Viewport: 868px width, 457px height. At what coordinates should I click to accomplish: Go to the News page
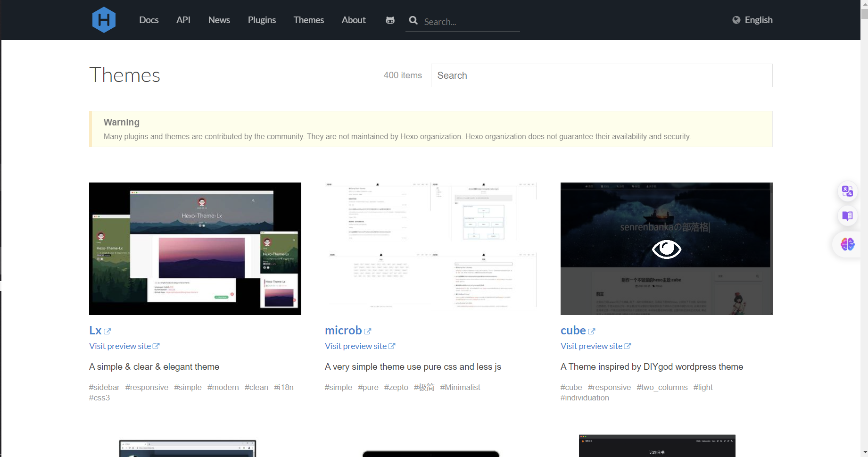(219, 20)
